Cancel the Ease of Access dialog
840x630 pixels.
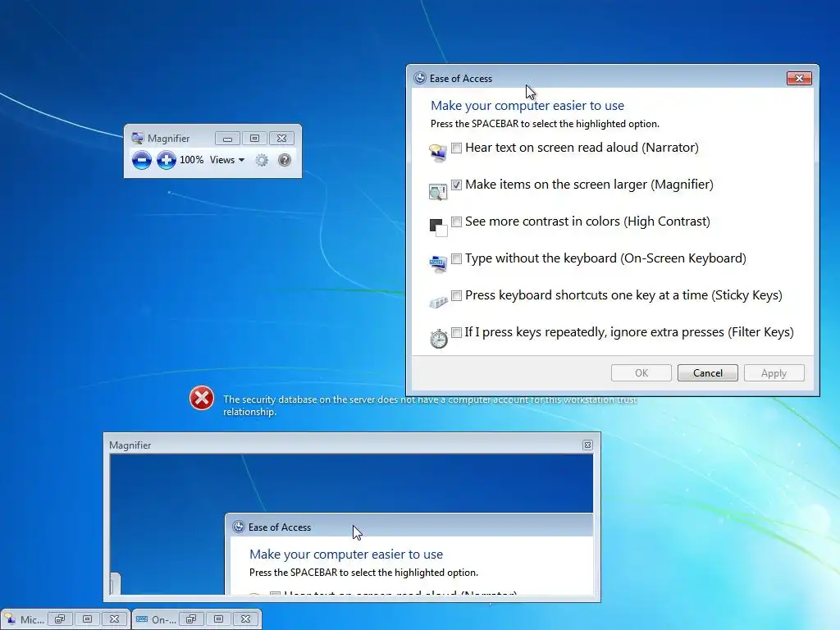click(708, 373)
